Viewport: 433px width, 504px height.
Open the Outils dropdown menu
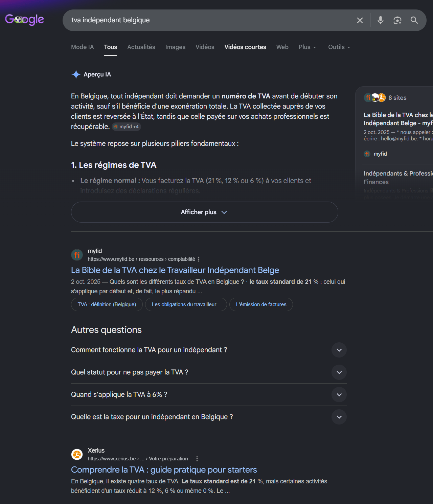339,47
